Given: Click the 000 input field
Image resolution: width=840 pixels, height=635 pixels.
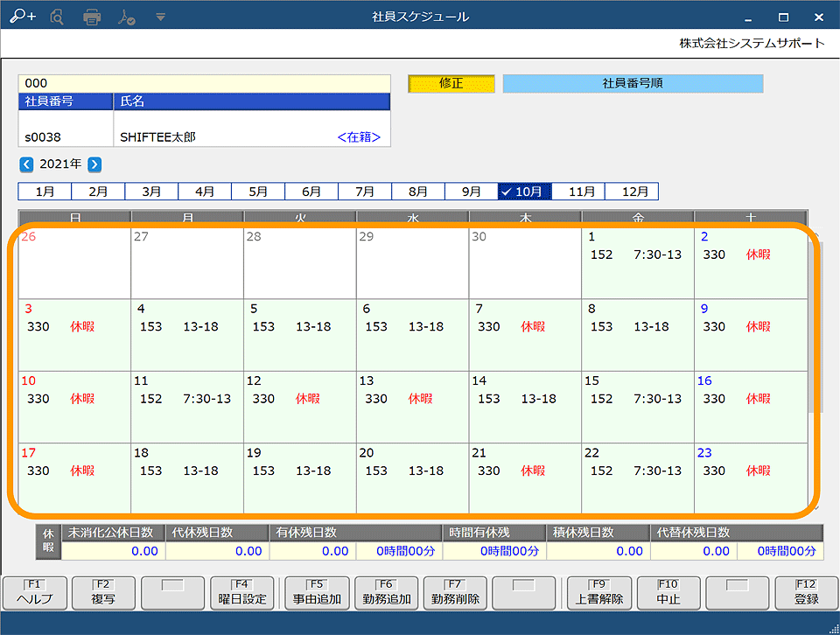Looking at the screenshot, I should point(203,83).
